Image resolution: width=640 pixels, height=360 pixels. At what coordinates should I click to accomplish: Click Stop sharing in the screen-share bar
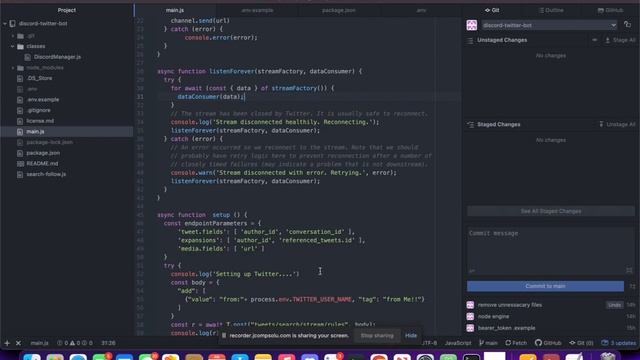click(x=377, y=336)
